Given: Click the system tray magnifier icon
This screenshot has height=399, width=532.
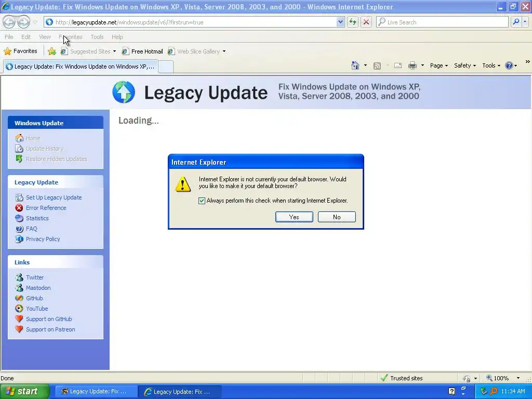Looking at the screenshot, I should (x=494, y=391).
